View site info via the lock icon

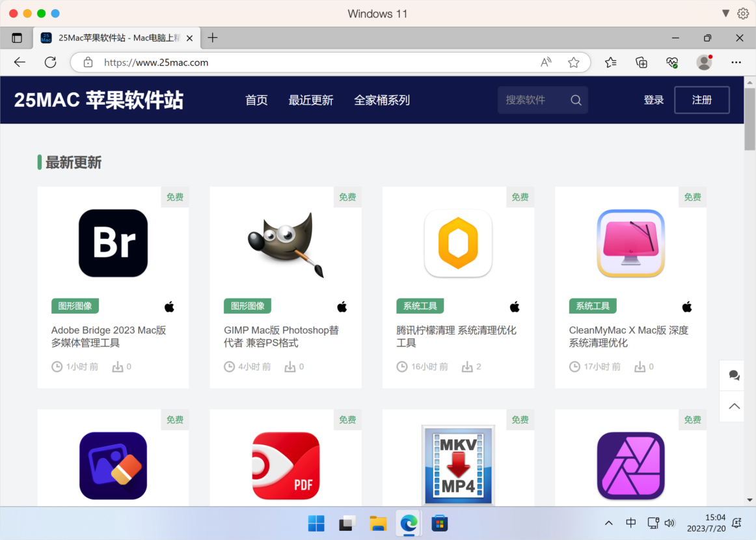click(88, 62)
